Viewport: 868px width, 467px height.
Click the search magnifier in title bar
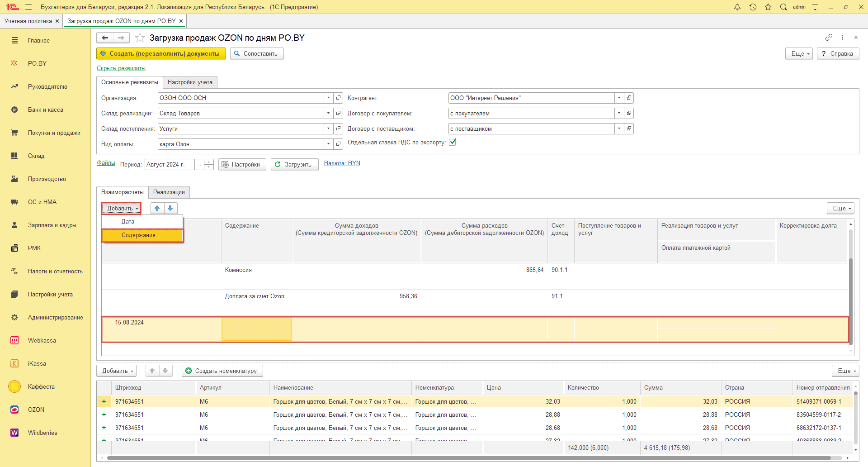tap(783, 7)
